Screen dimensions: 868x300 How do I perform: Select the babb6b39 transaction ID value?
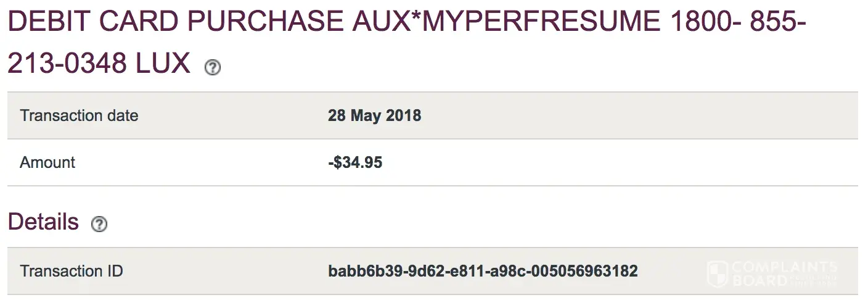coord(483,271)
